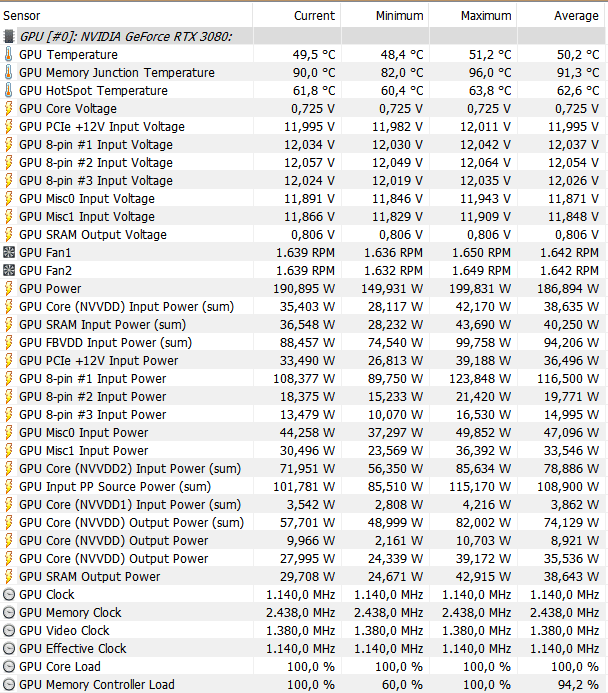Click the GPU chip icon in header row
This screenshot has height=693, width=608.
coord(8,36)
